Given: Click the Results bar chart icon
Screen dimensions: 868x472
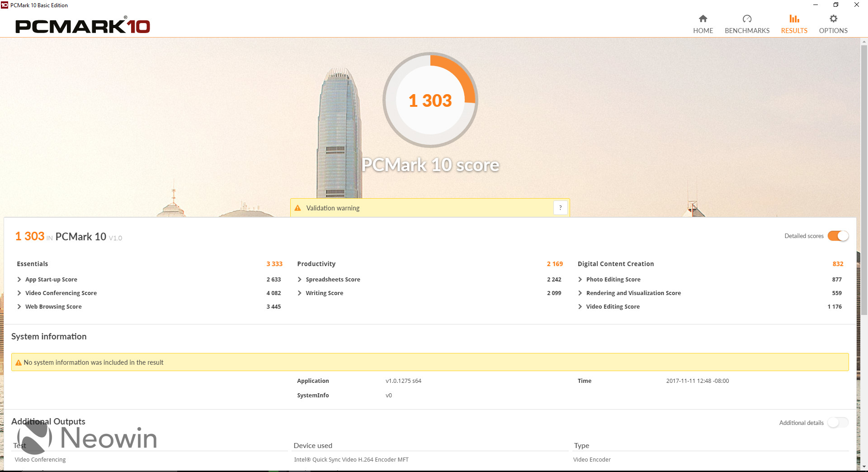Looking at the screenshot, I should click(794, 19).
